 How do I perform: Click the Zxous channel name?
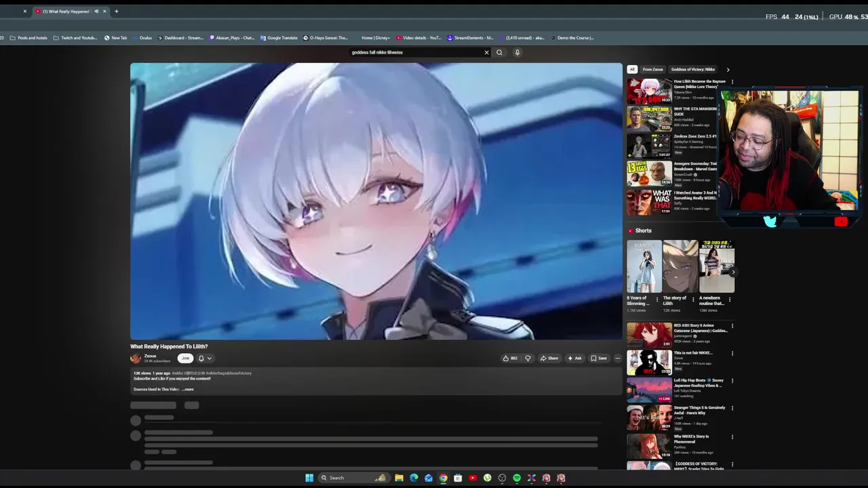150,356
